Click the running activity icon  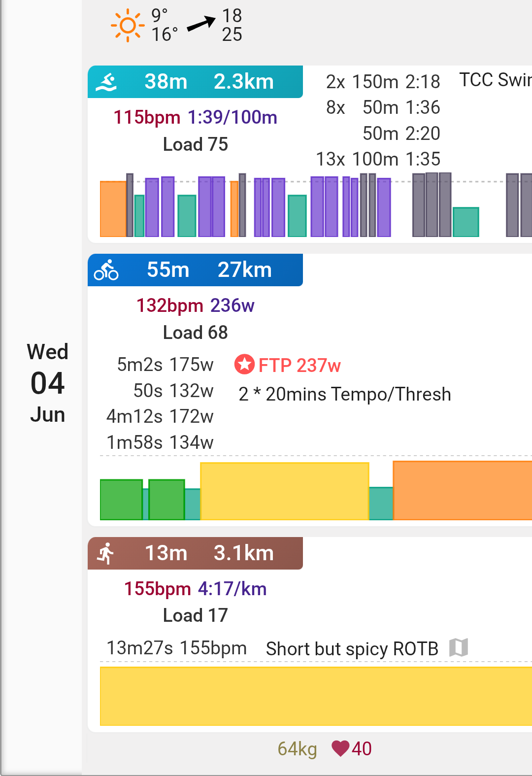tap(106, 553)
